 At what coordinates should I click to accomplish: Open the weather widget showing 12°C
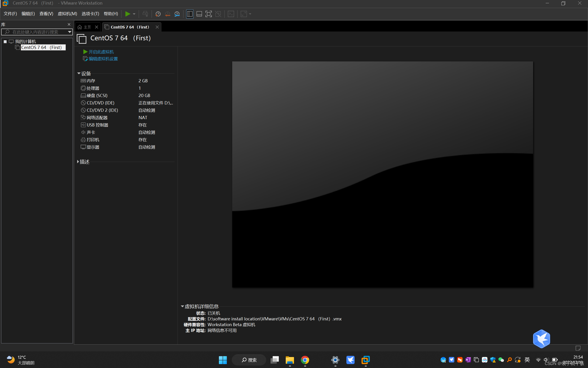[20, 360]
